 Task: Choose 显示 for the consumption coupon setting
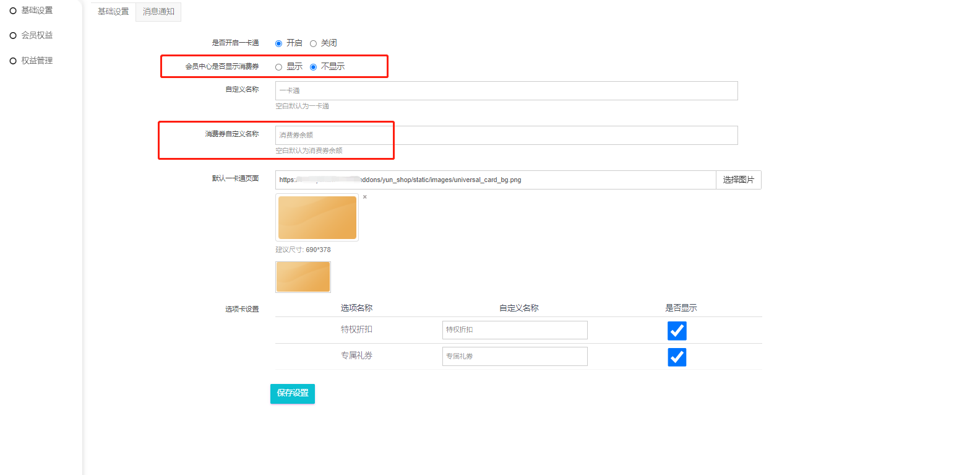(278, 67)
